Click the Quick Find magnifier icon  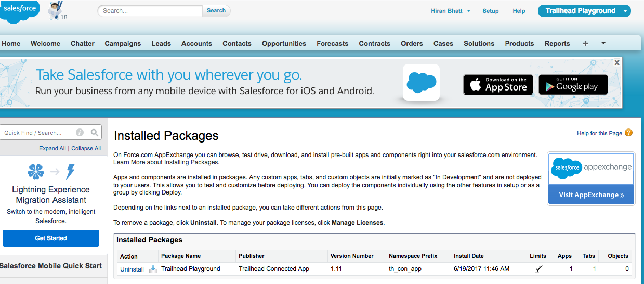point(95,133)
